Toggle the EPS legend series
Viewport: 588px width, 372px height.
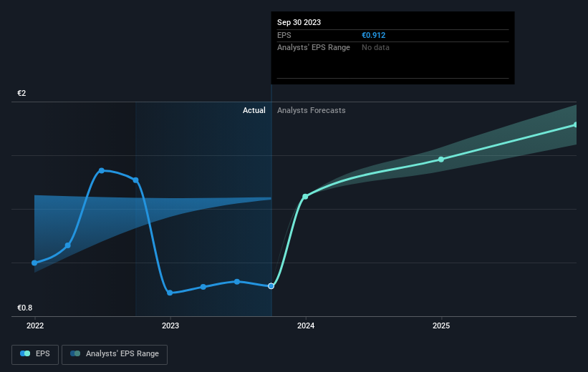coord(35,354)
